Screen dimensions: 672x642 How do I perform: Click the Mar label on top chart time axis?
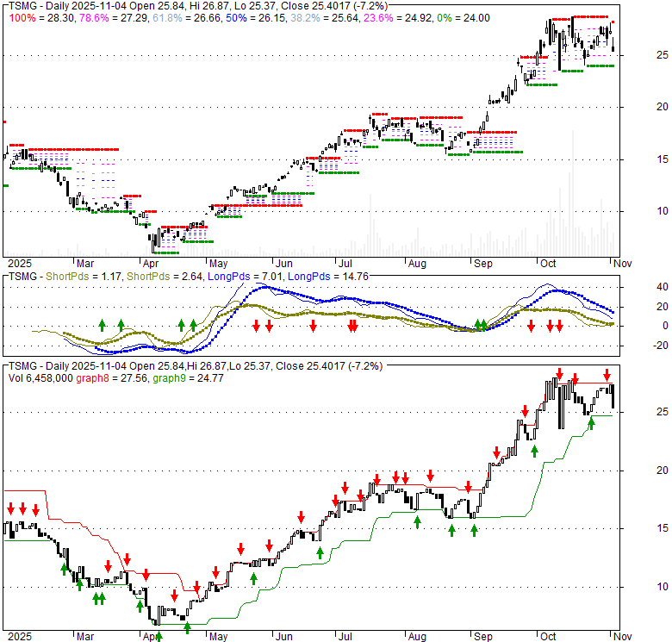pos(84,264)
